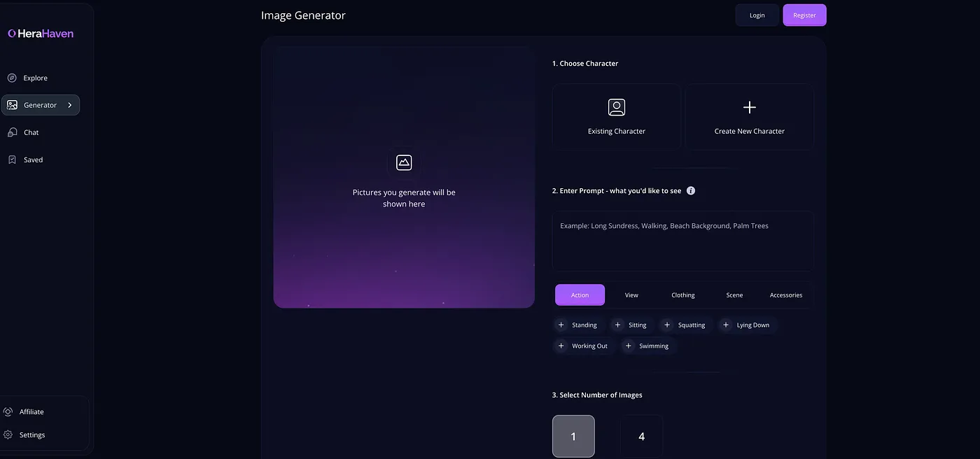This screenshot has width=980, height=459.
Task: Click the Settings gear icon
Action: click(x=8, y=435)
